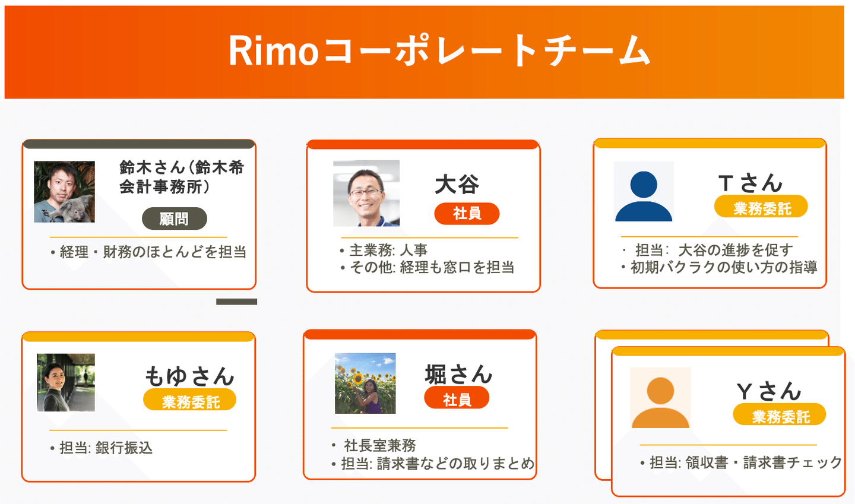Open the profile photo in 大谷's card

coord(366,193)
